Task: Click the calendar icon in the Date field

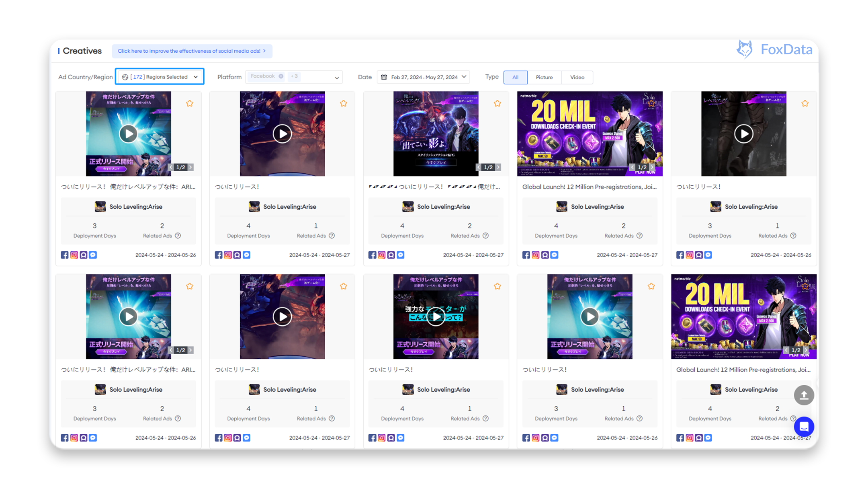Action: (x=384, y=77)
